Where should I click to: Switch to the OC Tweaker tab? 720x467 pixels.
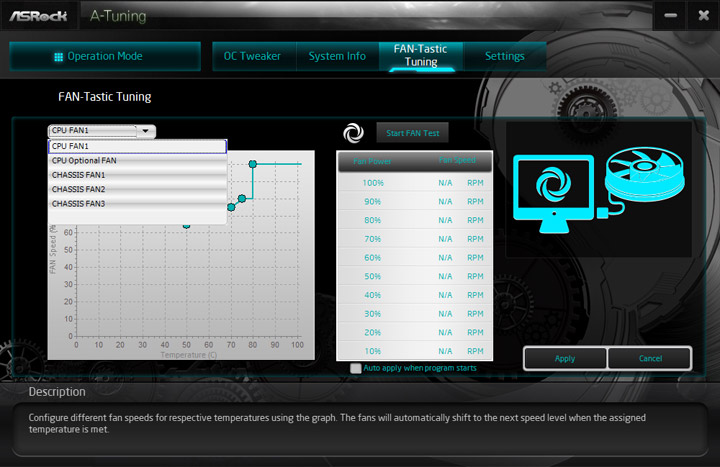(254, 56)
